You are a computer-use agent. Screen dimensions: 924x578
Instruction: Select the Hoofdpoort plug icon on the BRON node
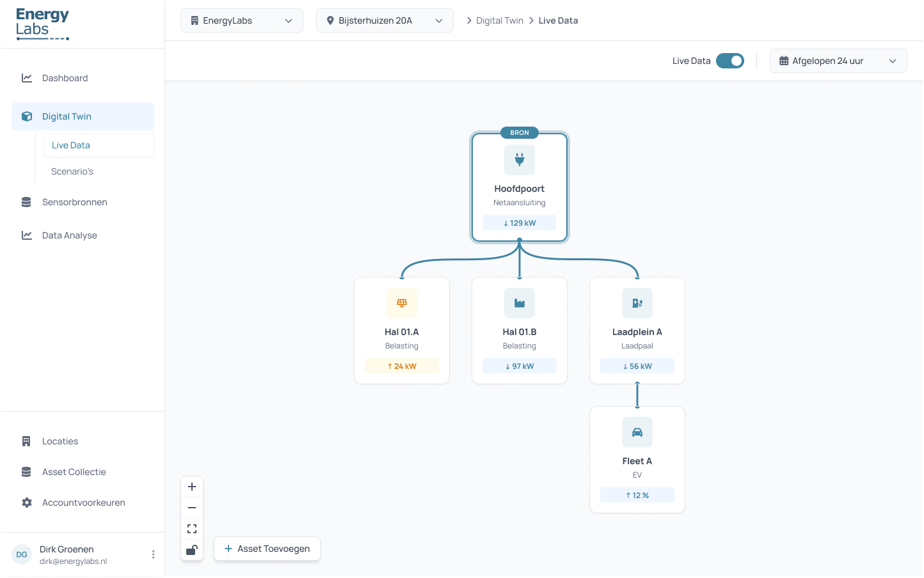(x=519, y=159)
